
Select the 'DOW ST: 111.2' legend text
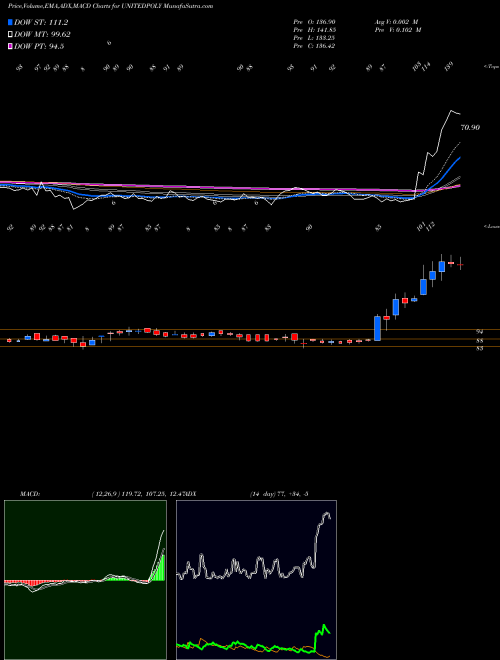coord(41,22)
